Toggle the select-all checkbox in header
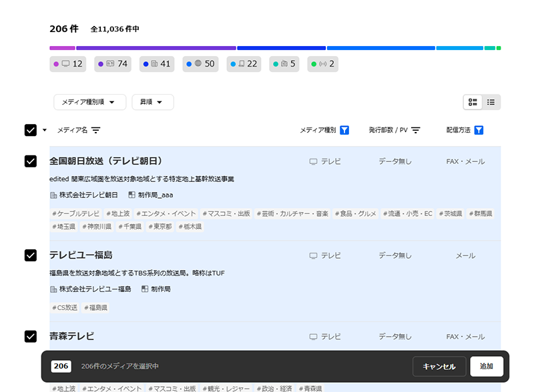This screenshot has height=392, width=534. pyautogui.click(x=31, y=130)
